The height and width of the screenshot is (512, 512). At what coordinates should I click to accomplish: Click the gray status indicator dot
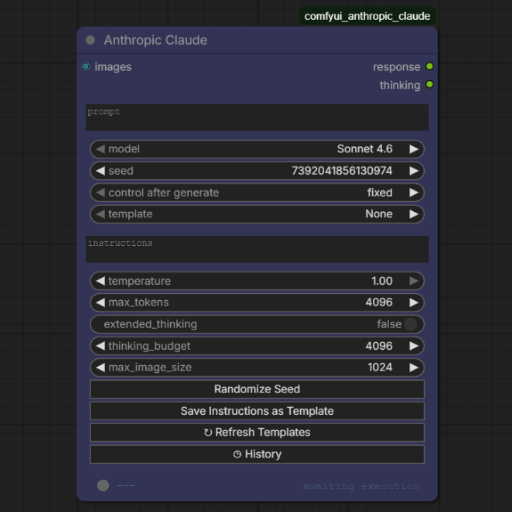103,485
